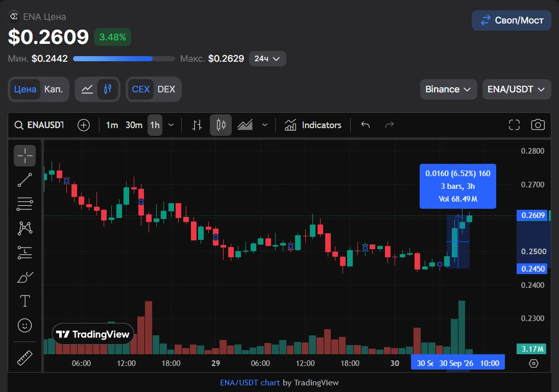Click the 0.2609 current price axis label

click(x=532, y=215)
